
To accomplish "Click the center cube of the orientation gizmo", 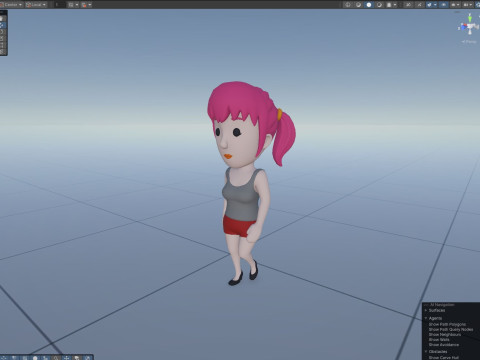I will (x=470, y=26).
